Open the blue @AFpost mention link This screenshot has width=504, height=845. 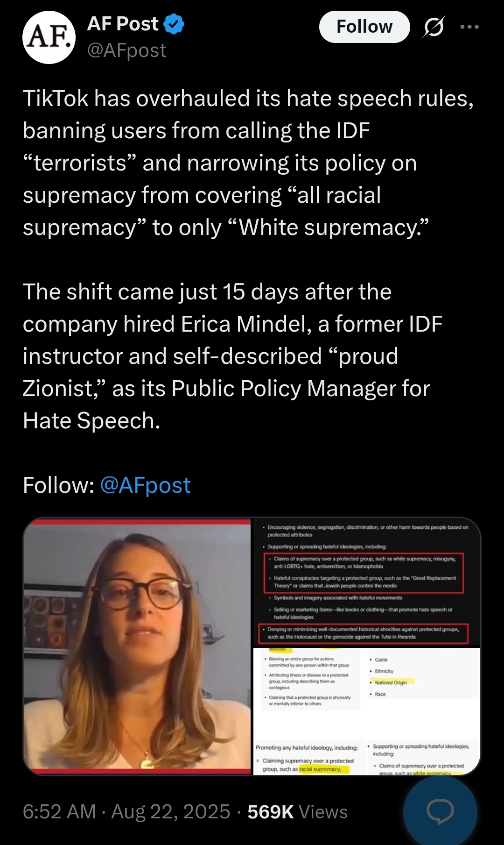(x=145, y=485)
